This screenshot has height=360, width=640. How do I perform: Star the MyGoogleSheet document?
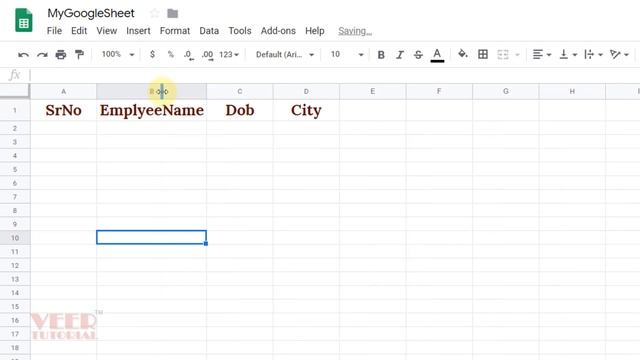click(x=154, y=13)
